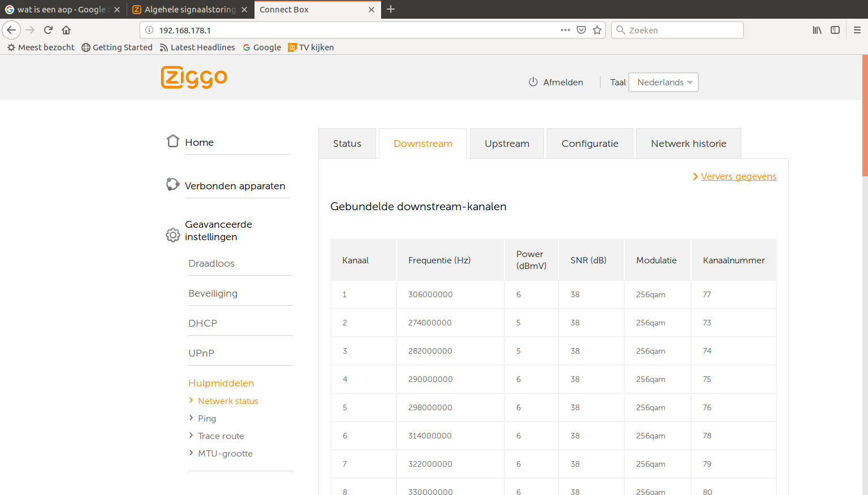Switch to the Upstream tab
This screenshot has width=868, height=495.
pos(507,144)
